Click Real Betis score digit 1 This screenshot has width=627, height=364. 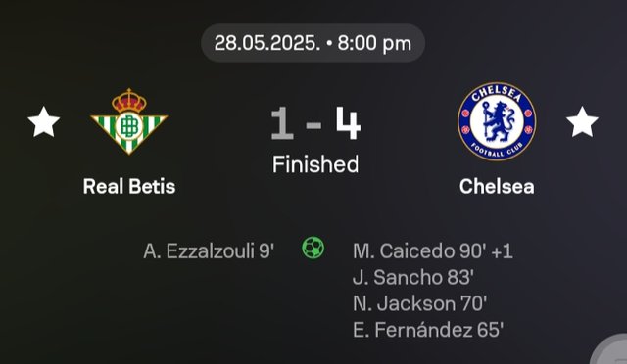(x=282, y=122)
